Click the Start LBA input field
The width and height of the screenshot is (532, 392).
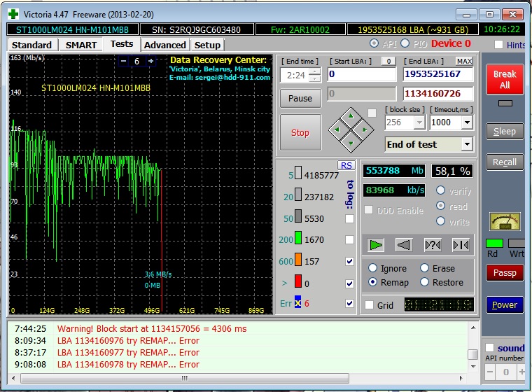[x=362, y=74]
